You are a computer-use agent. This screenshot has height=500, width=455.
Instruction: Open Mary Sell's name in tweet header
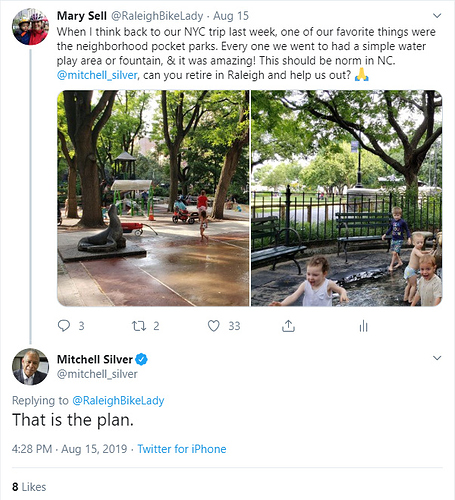[x=82, y=16]
